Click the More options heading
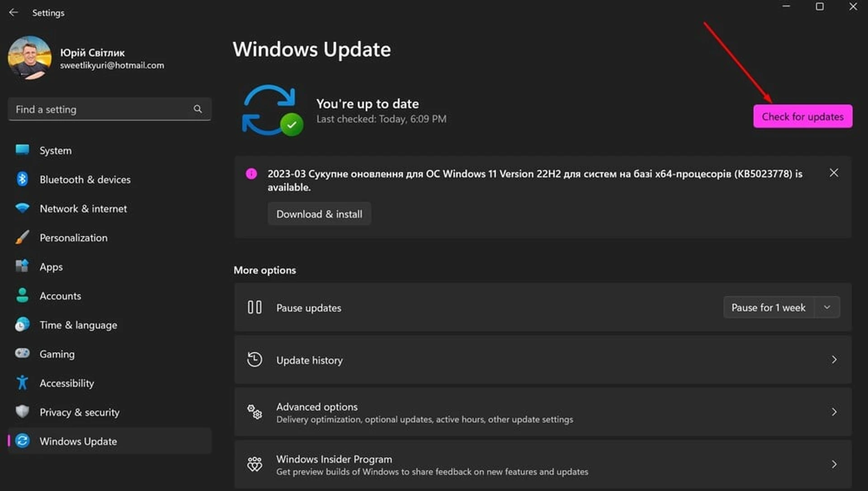This screenshot has width=868, height=491. point(264,270)
